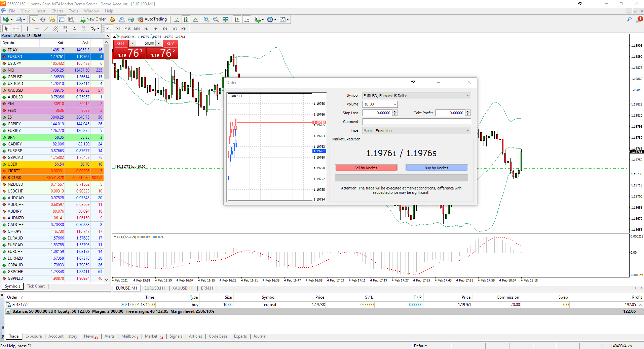Toggle chart shift from right edge

pos(247,19)
